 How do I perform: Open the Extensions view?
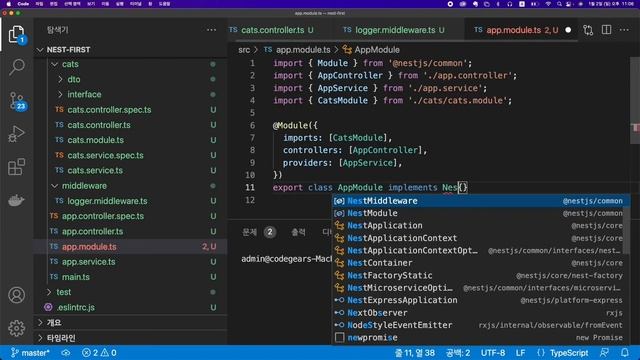16,167
